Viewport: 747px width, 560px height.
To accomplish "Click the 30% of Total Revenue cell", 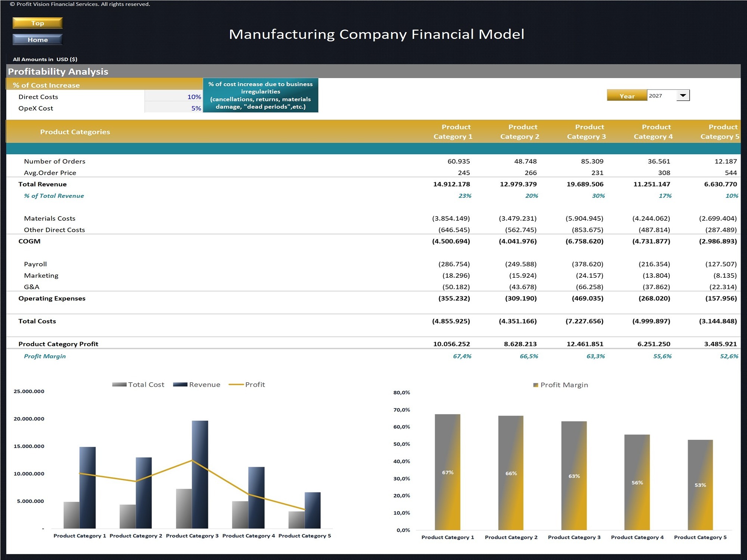I will coord(598,196).
